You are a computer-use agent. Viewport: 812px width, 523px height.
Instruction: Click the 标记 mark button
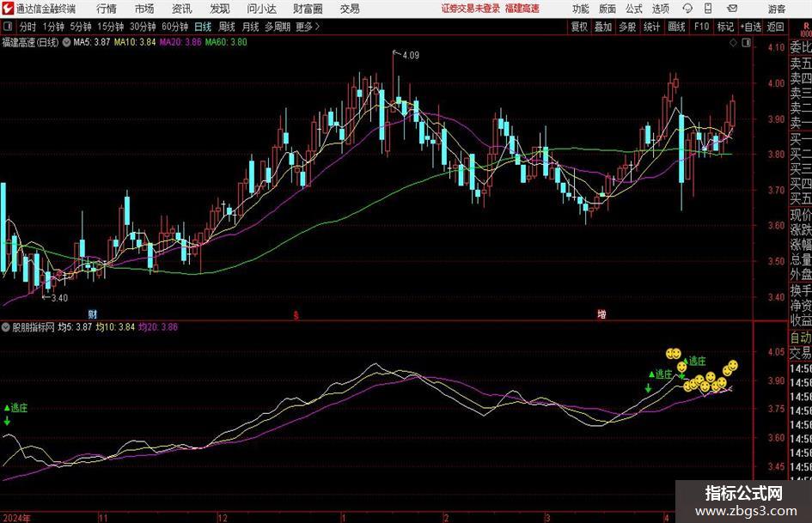pos(725,27)
